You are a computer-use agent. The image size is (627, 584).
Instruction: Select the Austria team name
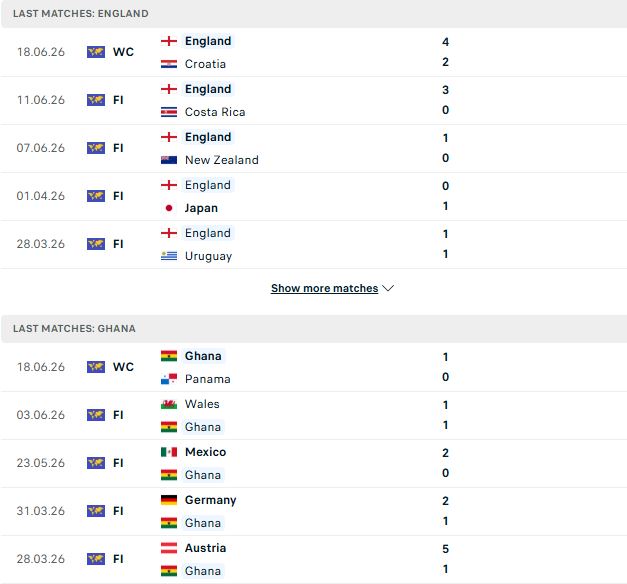coord(205,548)
